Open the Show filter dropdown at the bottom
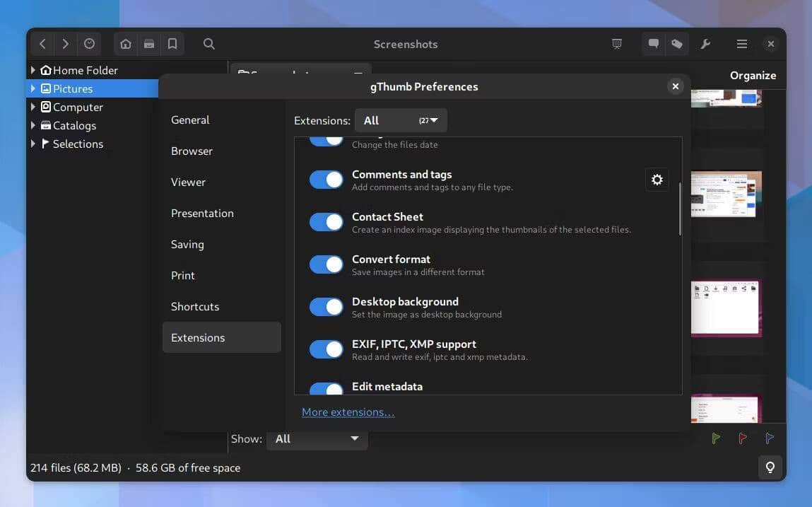 pos(317,438)
